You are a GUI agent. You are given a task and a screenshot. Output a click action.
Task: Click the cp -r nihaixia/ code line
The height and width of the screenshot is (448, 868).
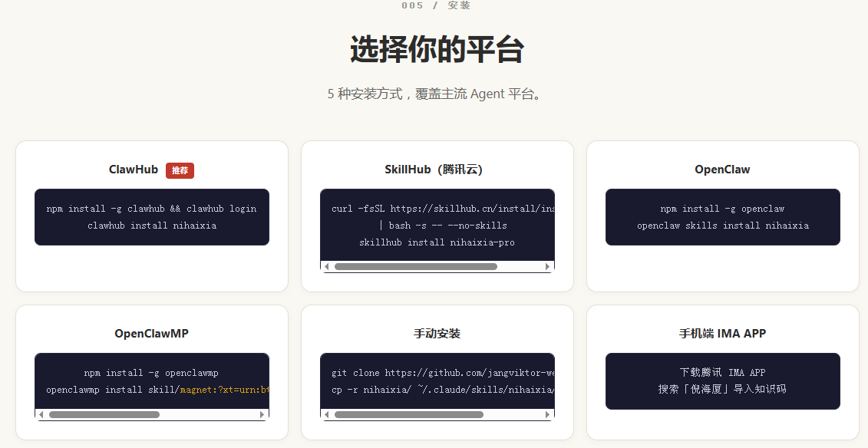tap(443, 390)
